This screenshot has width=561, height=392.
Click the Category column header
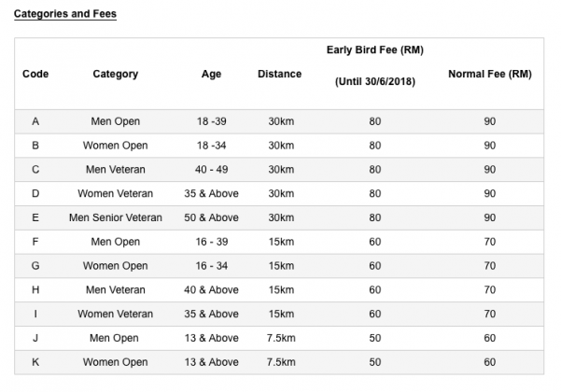pos(116,75)
